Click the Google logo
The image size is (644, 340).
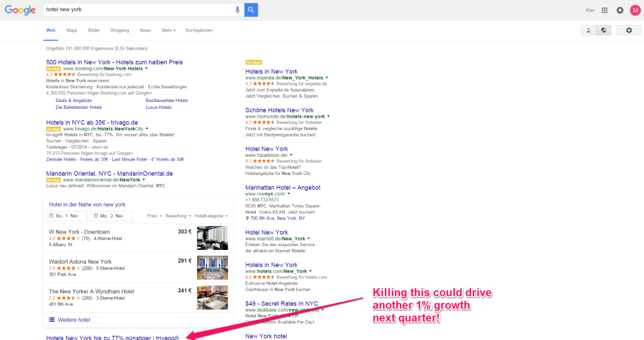[x=20, y=10]
